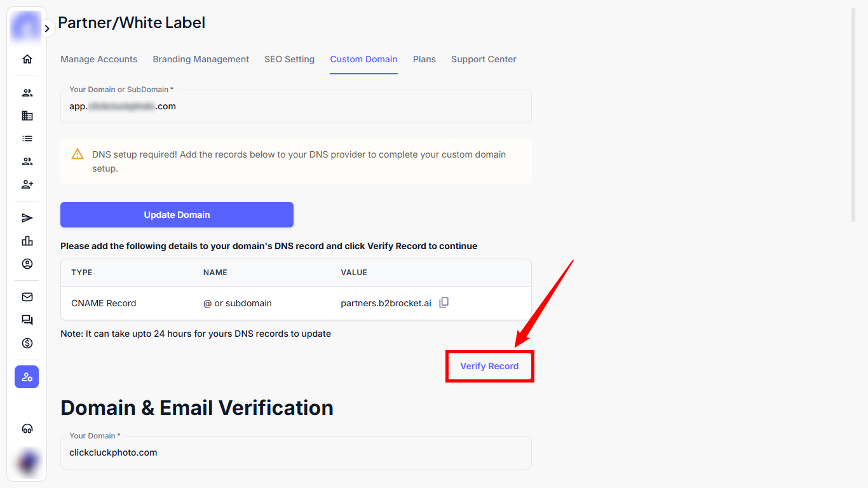Open the company building icon in sidebar

click(x=27, y=116)
